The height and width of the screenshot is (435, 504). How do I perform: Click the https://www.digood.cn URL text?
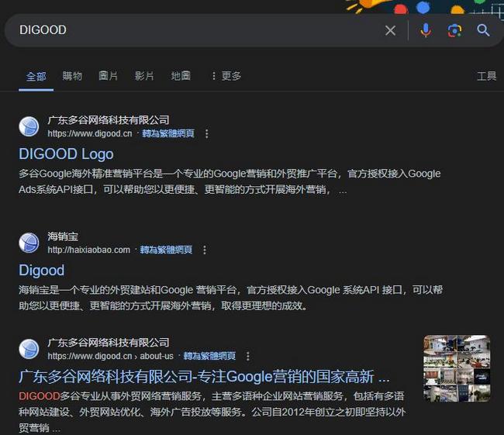click(90, 133)
